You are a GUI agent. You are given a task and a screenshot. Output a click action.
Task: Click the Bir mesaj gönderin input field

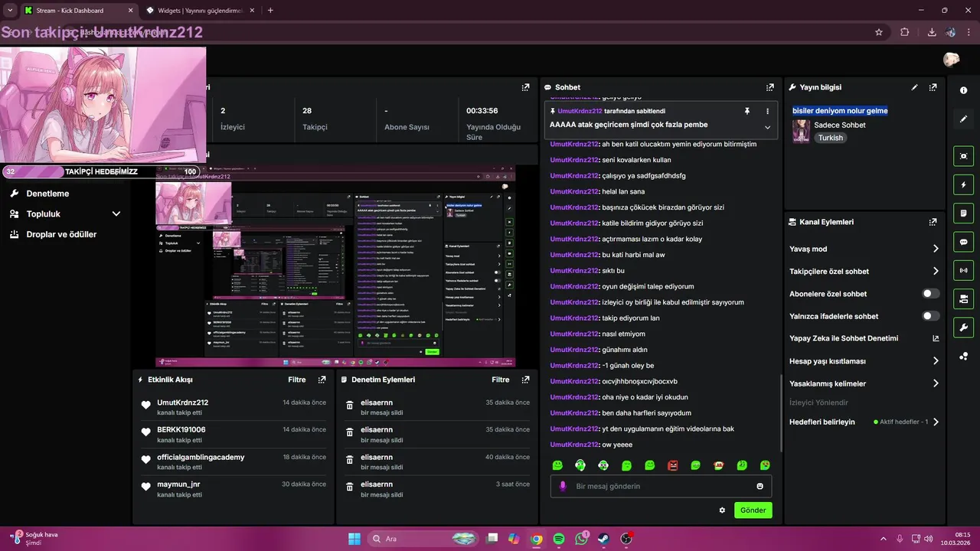(x=661, y=486)
